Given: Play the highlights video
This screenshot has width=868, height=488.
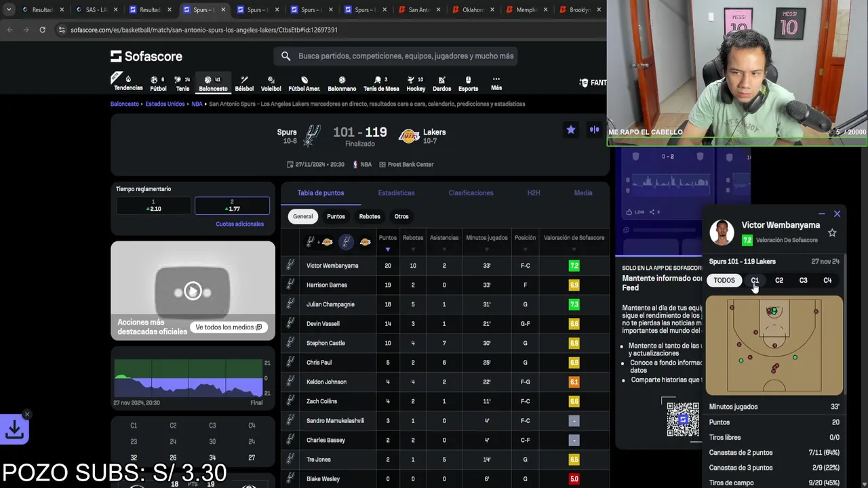Looking at the screenshot, I should coord(193,291).
